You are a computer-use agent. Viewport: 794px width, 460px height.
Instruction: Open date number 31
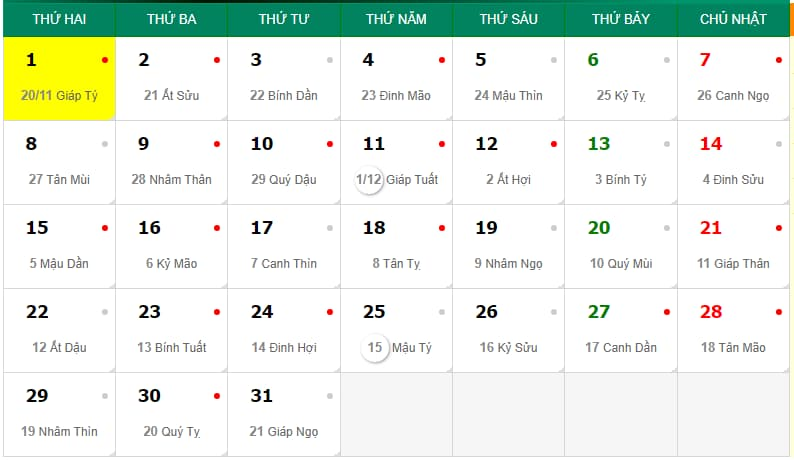tap(261, 396)
